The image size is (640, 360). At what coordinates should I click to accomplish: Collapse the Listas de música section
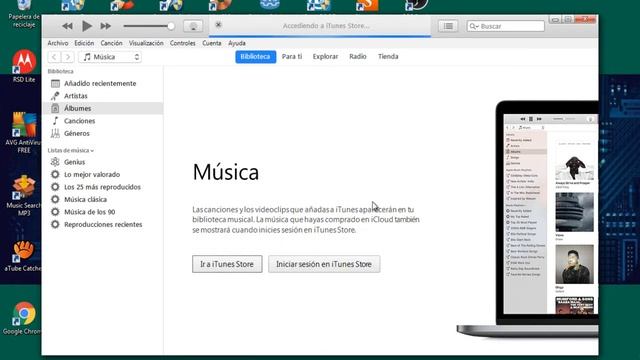click(x=71, y=150)
